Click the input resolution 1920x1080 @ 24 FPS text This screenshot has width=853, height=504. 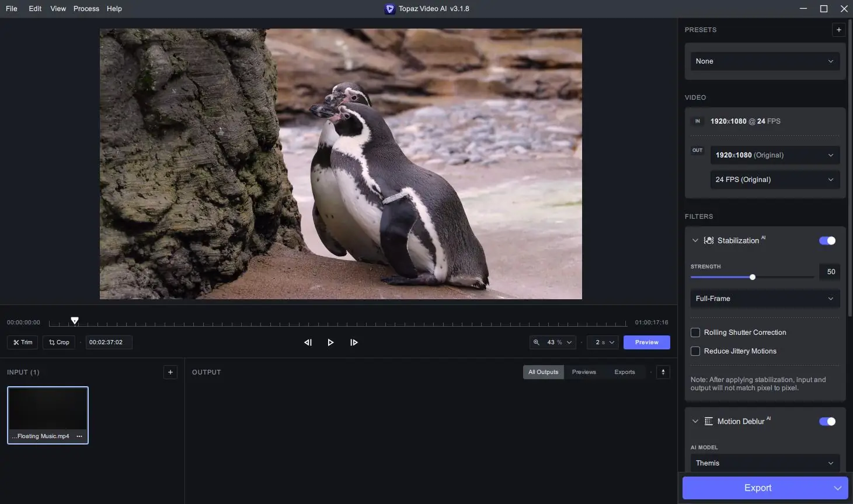(746, 121)
